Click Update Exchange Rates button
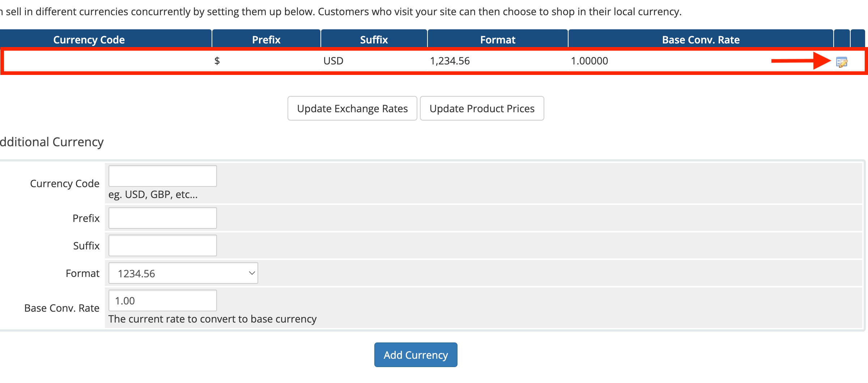Screen dimensions: 868x383 pos(352,108)
